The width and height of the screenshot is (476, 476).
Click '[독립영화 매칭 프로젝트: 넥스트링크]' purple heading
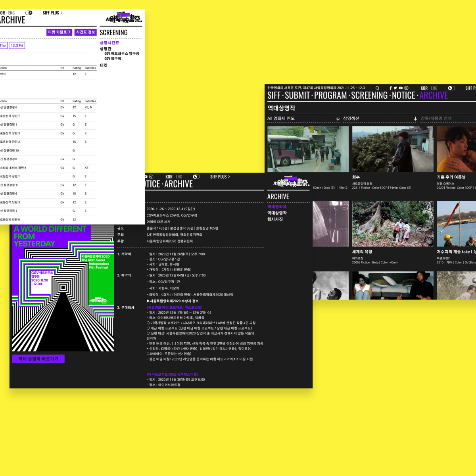(x=175, y=307)
